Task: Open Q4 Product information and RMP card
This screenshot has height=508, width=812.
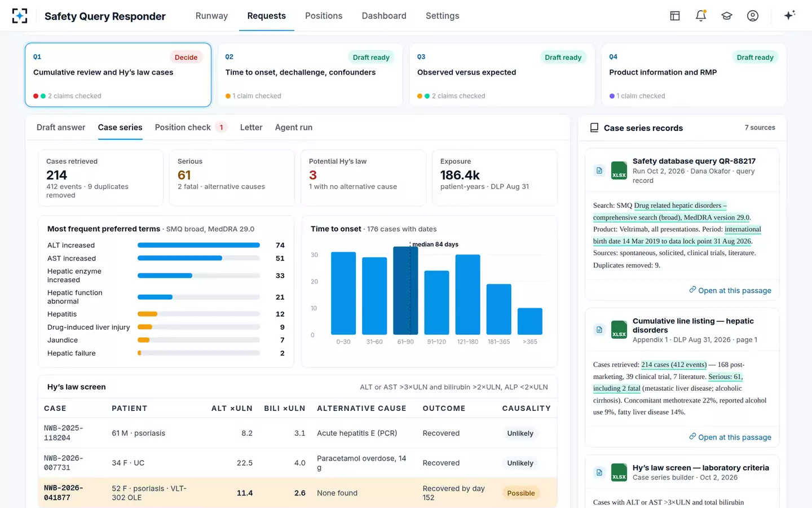Action: click(x=694, y=75)
